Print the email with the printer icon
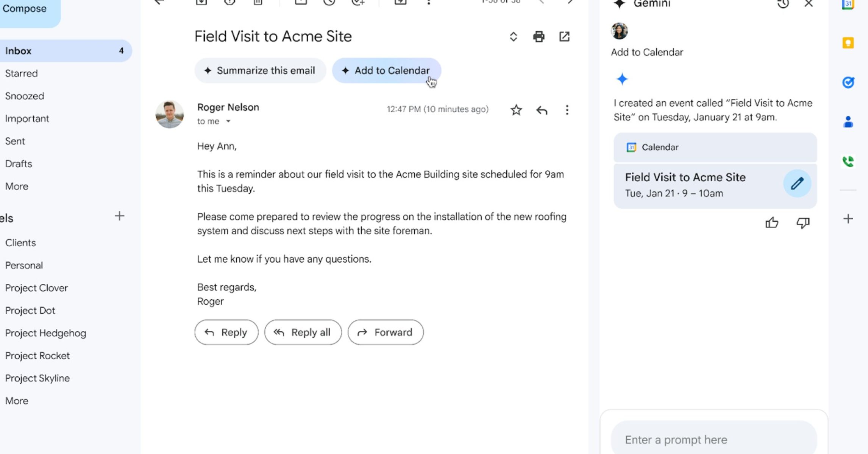This screenshot has width=868, height=454. point(539,37)
